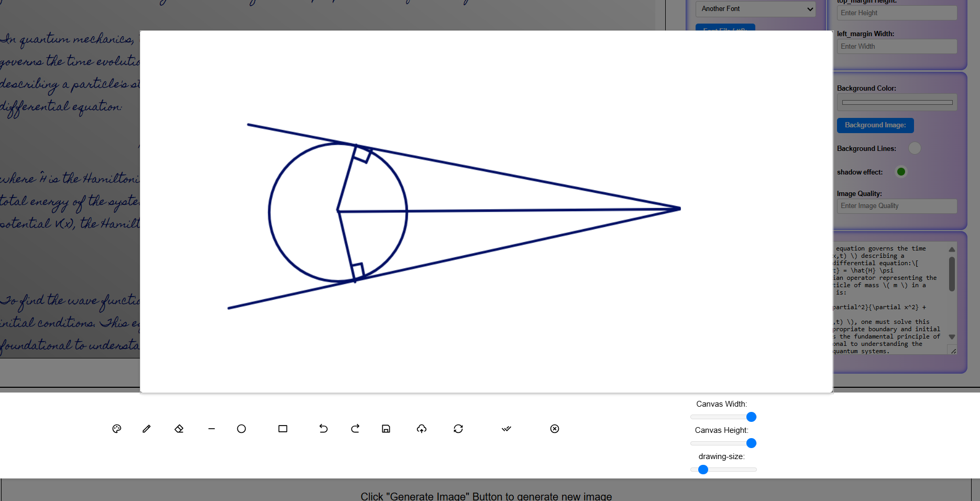Select the straight line tool
Image resolution: width=980 pixels, height=501 pixels.
pyautogui.click(x=212, y=429)
